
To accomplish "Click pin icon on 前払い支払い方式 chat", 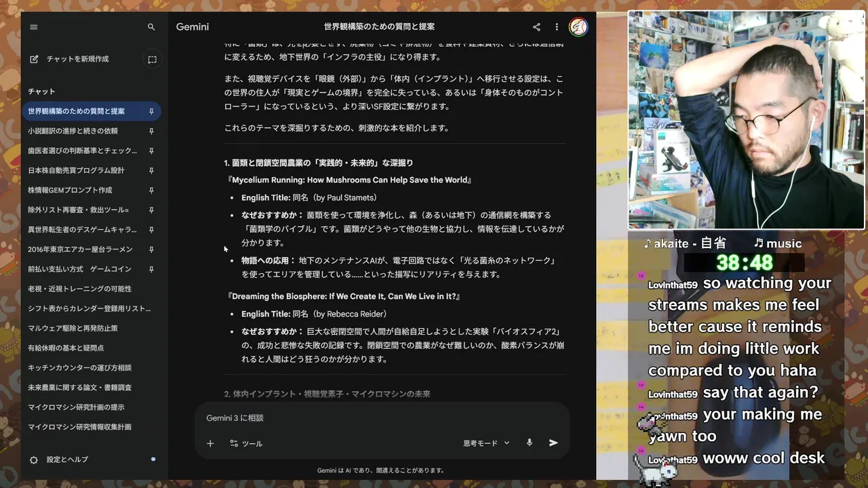I will tap(151, 269).
